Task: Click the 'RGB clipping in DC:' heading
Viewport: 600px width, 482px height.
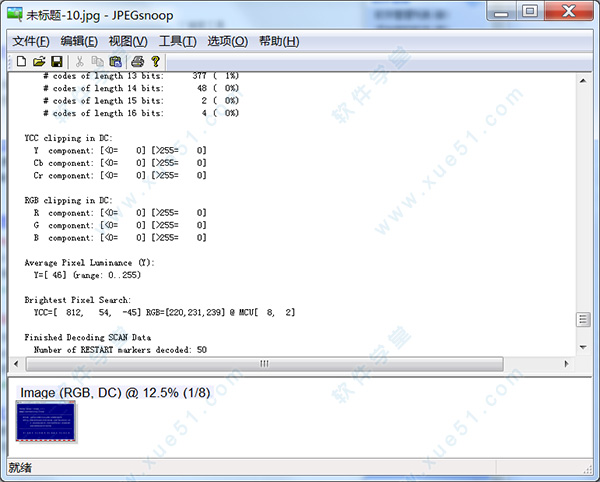Action: point(68,200)
